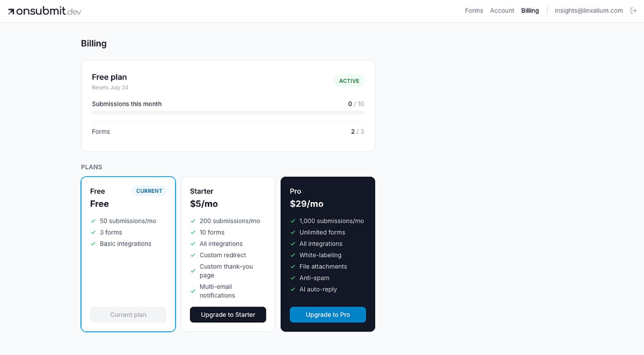Click the 10 forms feature text
Image resolution: width=644 pixels, height=355 pixels.
[212, 232]
